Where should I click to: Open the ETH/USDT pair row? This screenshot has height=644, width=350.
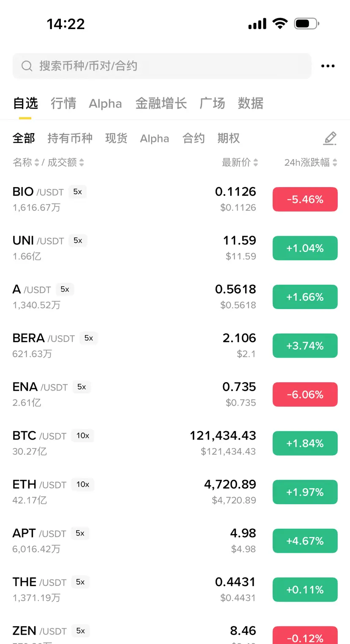pos(175,492)
